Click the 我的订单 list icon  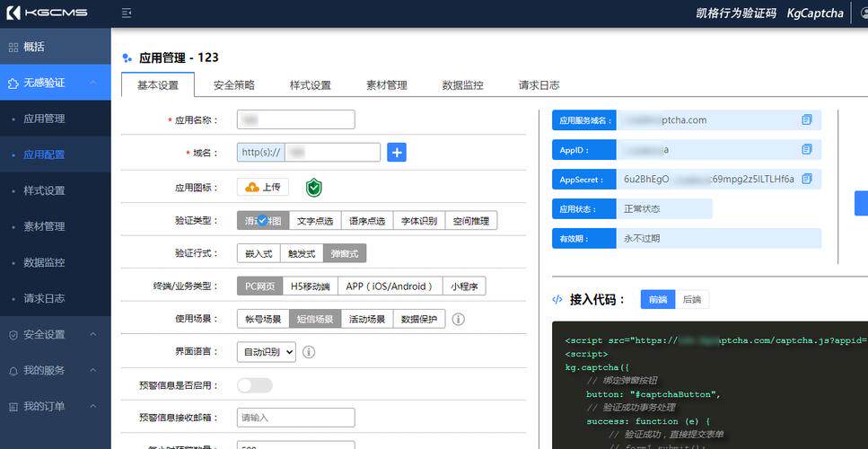pos(13,407)
